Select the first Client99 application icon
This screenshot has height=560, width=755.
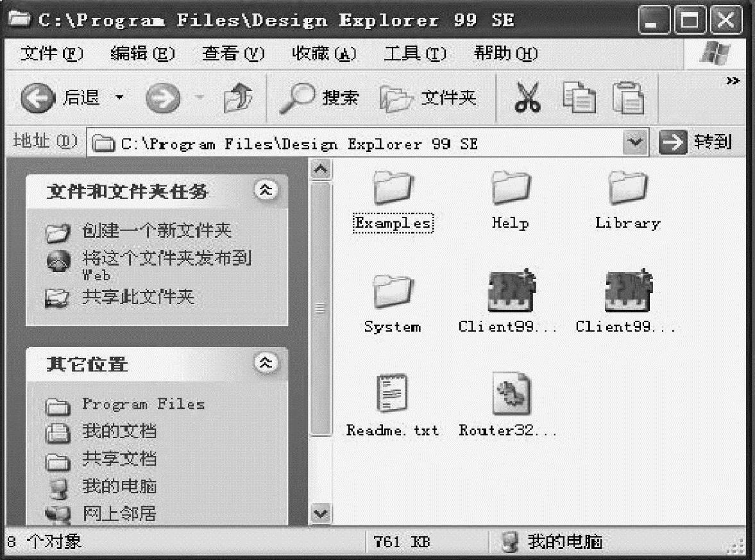(x=511, y=291)
